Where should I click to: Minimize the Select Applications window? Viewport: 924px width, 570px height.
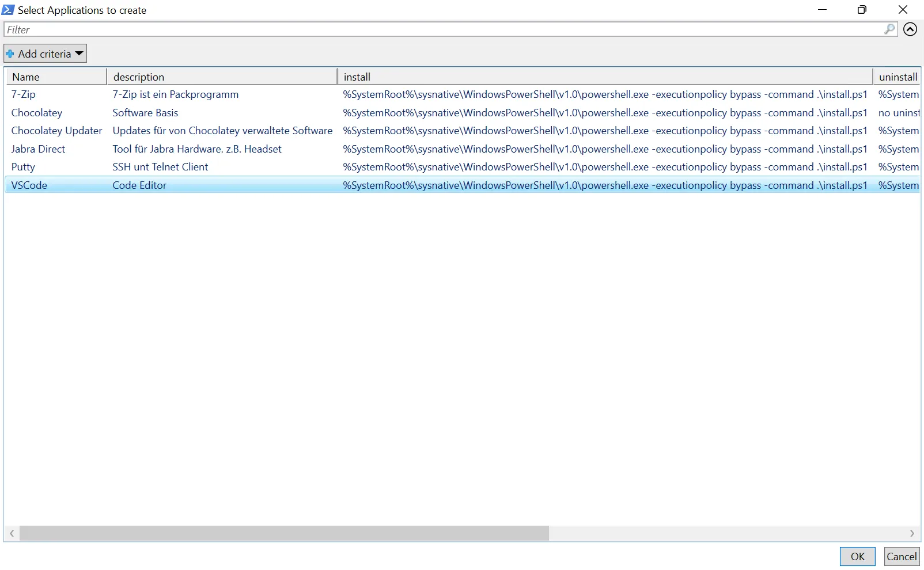(x=822, y=10)
